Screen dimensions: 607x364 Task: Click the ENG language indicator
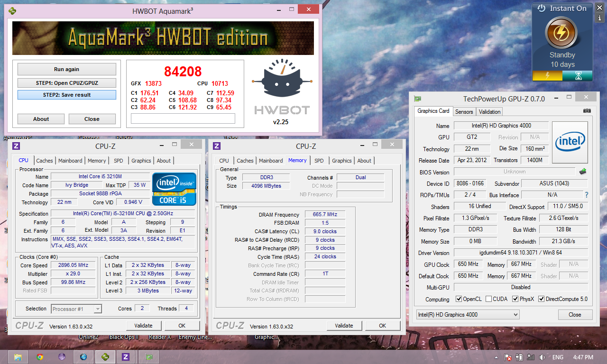click(x=558, y=357)
